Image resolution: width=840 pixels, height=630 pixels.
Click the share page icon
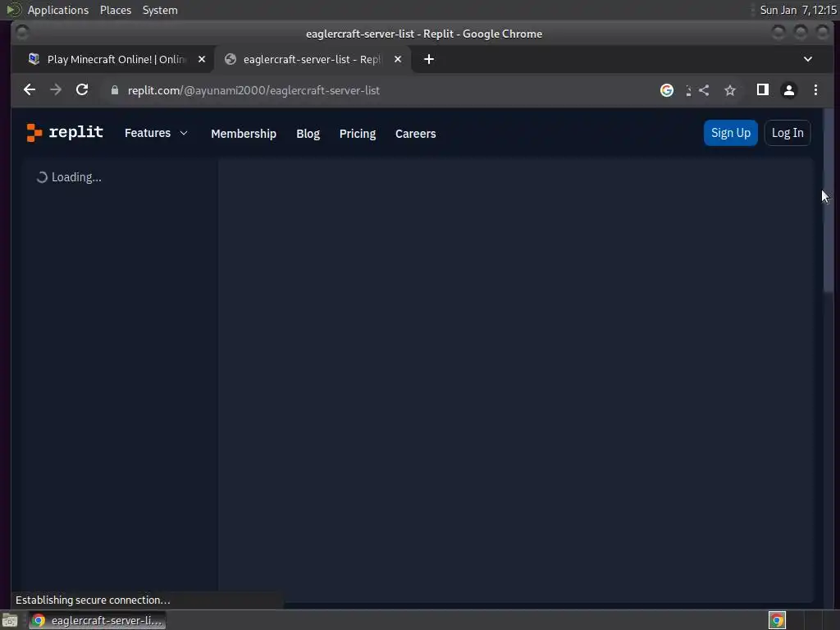(704, 90)
